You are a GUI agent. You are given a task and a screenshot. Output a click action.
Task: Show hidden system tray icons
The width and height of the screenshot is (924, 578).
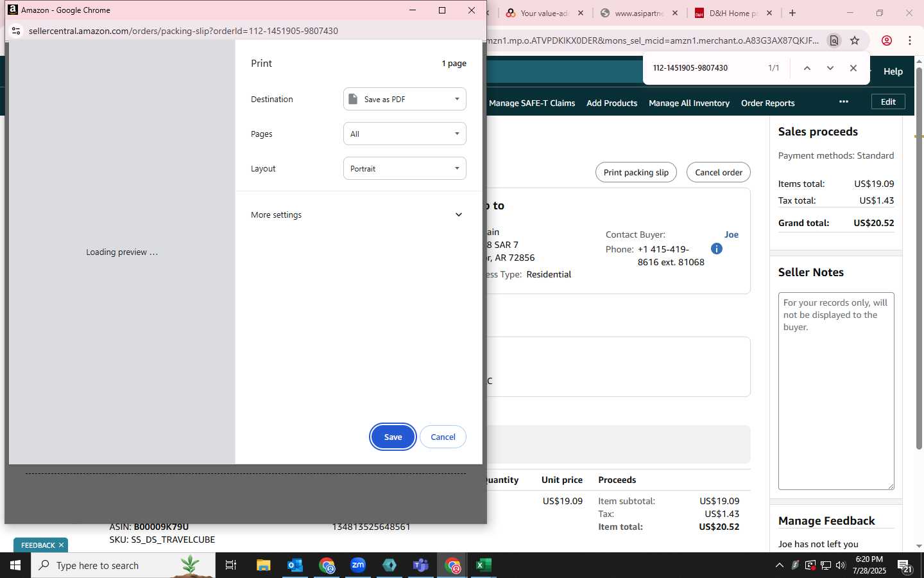(x=780, y=565)
